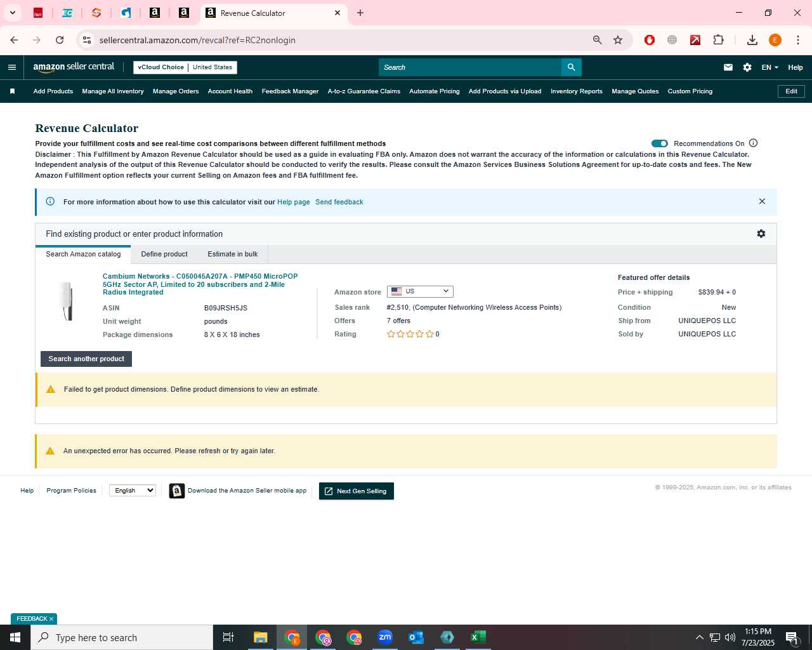Click the Next Gen Selling button

tap(357, 491)
